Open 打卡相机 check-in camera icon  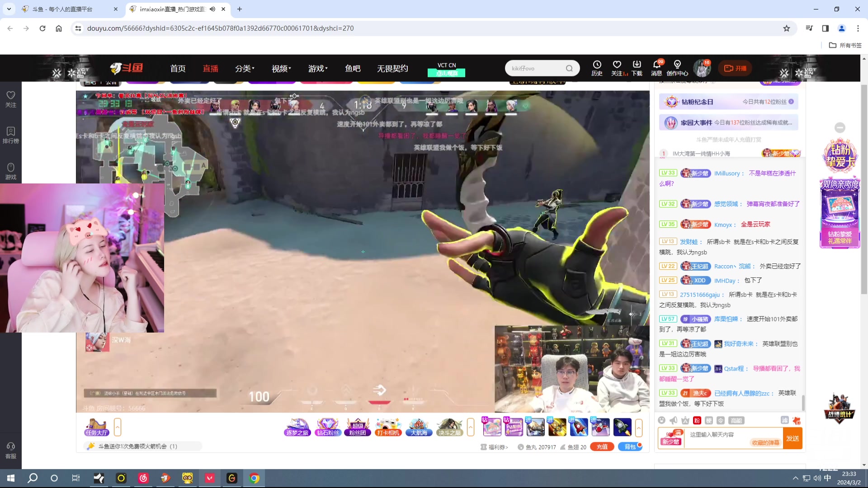click(x=388, y=427)
